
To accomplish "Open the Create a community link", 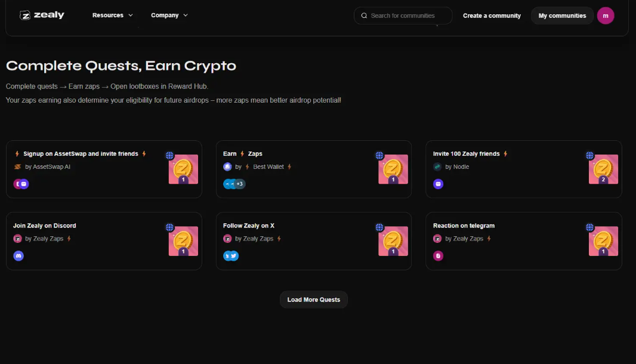I will (492, 16).
